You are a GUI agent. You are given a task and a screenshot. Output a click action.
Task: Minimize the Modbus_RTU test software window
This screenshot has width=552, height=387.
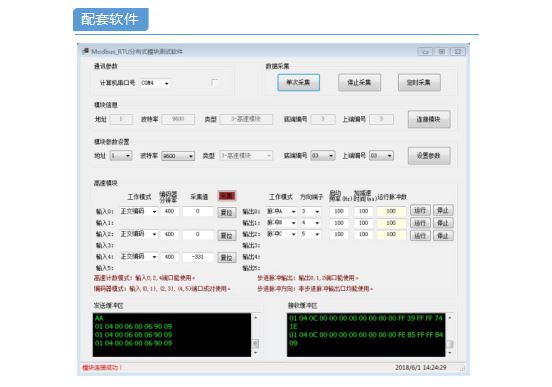[425, 52]
